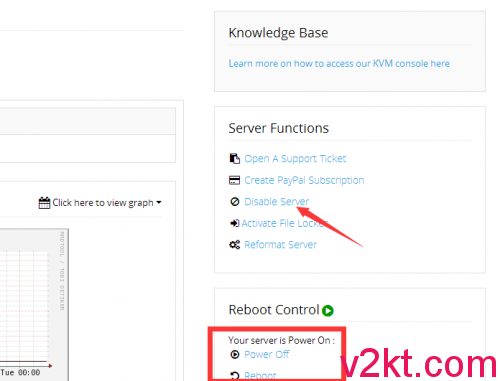Click the ban circle icon for Disable Server

tap(235, 202)
